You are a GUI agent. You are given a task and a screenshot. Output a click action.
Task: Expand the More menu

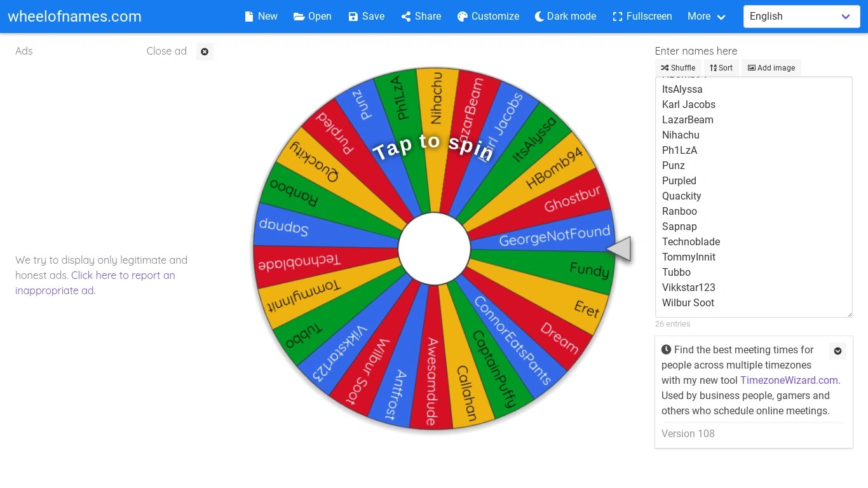point(706,17)
